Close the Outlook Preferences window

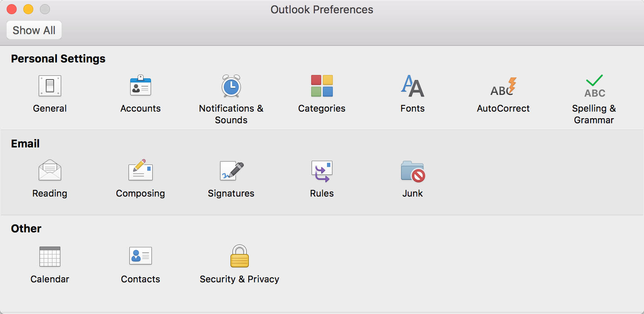12,9
